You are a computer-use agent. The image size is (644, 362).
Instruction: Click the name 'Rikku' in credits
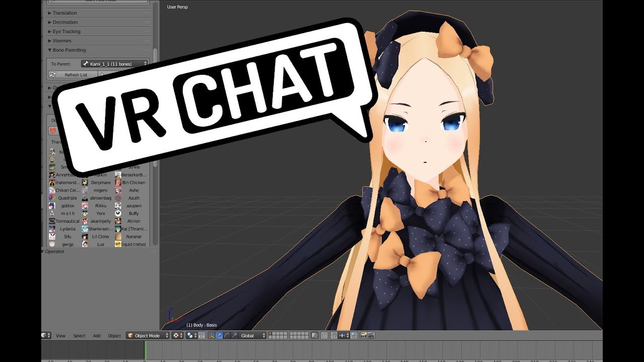click(x=101, y=206)
